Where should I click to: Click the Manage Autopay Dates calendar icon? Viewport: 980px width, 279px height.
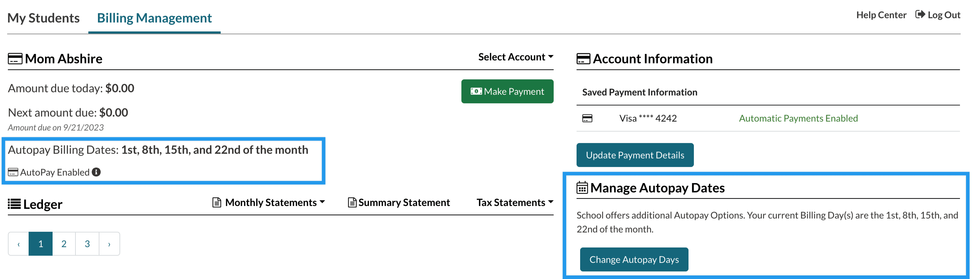coord(582,188)
